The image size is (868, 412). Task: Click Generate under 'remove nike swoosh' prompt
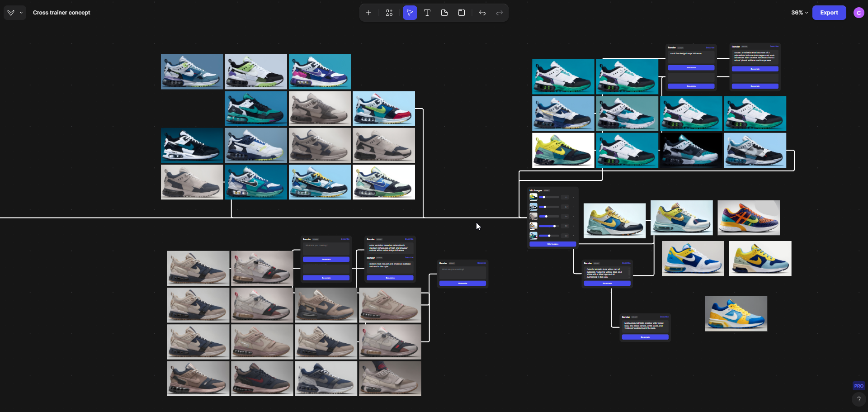390,278
